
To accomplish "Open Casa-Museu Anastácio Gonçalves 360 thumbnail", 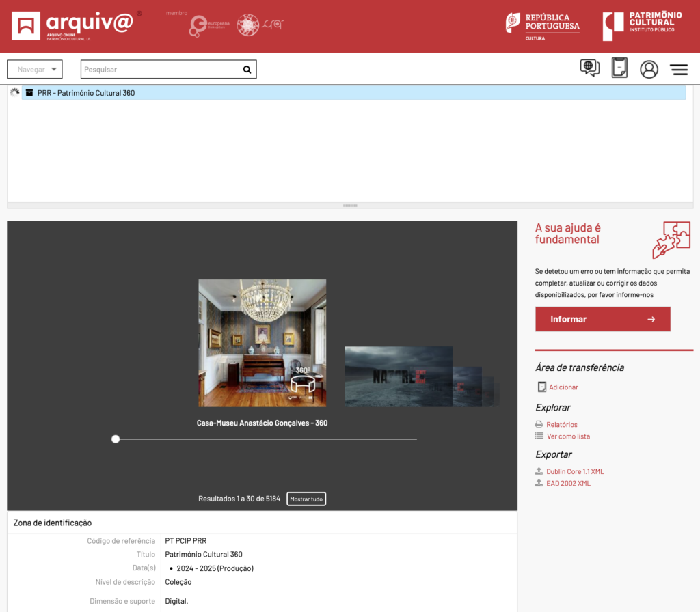I will [x=262, y=343].
